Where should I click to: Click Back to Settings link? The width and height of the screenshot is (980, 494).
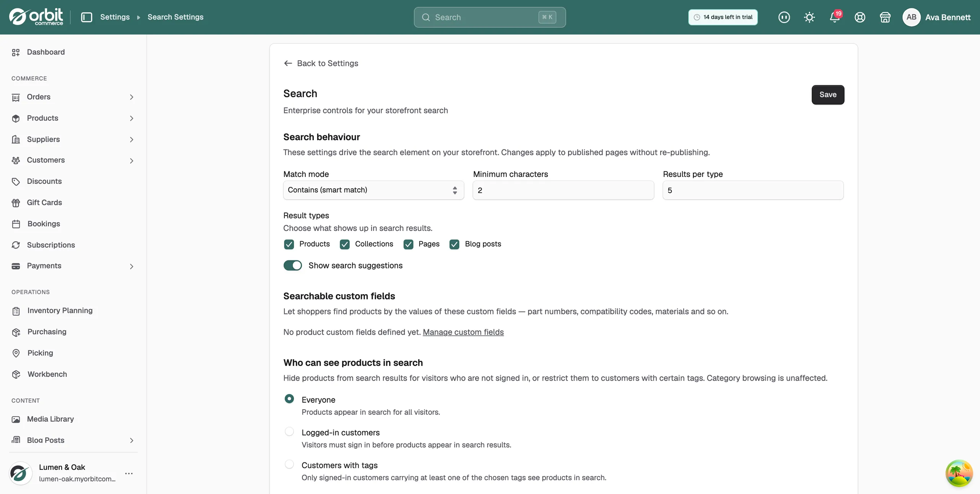321,63
